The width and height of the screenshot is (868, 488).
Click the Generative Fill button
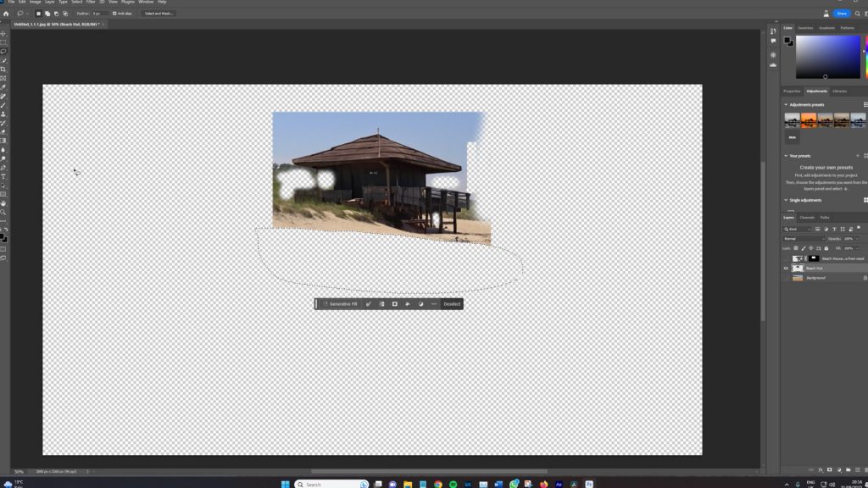click(x=340, y=304)
